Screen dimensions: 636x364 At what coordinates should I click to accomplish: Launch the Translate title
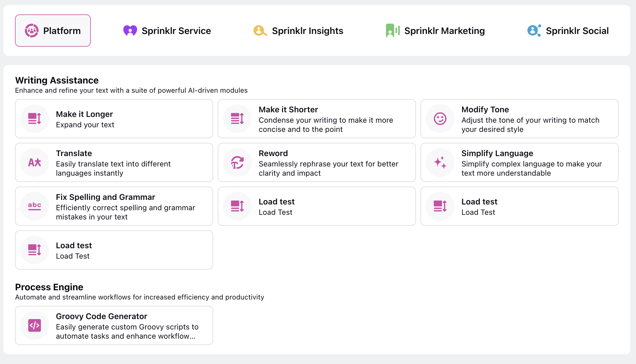74,153
